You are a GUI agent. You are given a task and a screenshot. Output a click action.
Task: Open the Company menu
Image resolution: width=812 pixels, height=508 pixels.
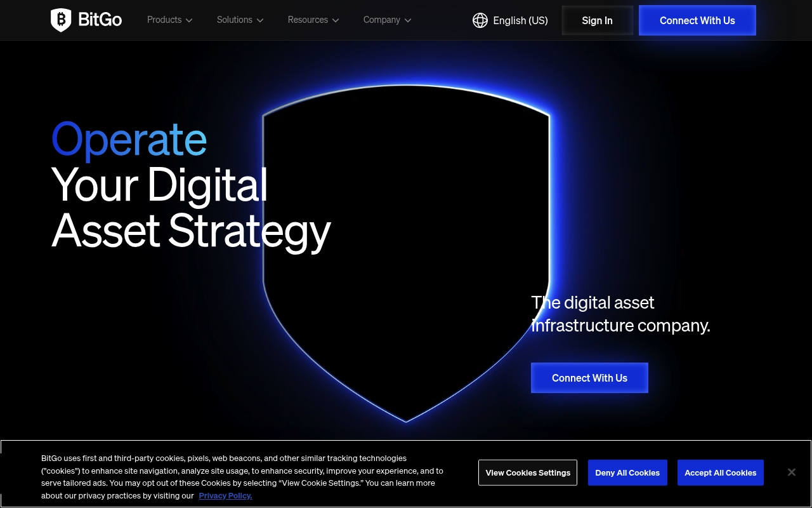point(387,20)
